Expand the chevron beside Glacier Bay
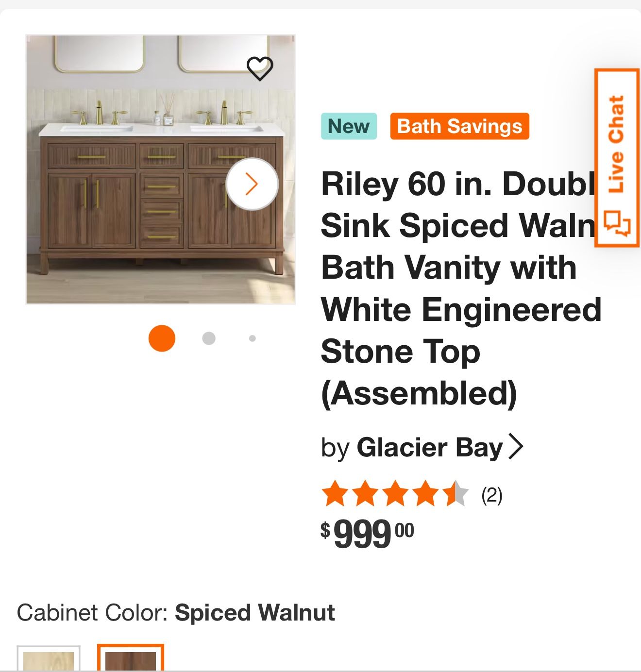Viewport: 641px width, 672px height. click(x=516, y=447)
